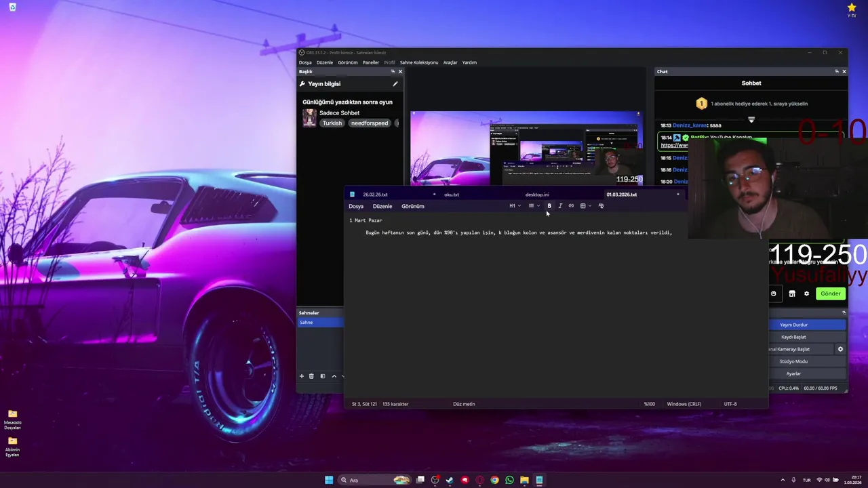
Task: Click the needforspeed stream tag
Action: click(x=370, y=123)
